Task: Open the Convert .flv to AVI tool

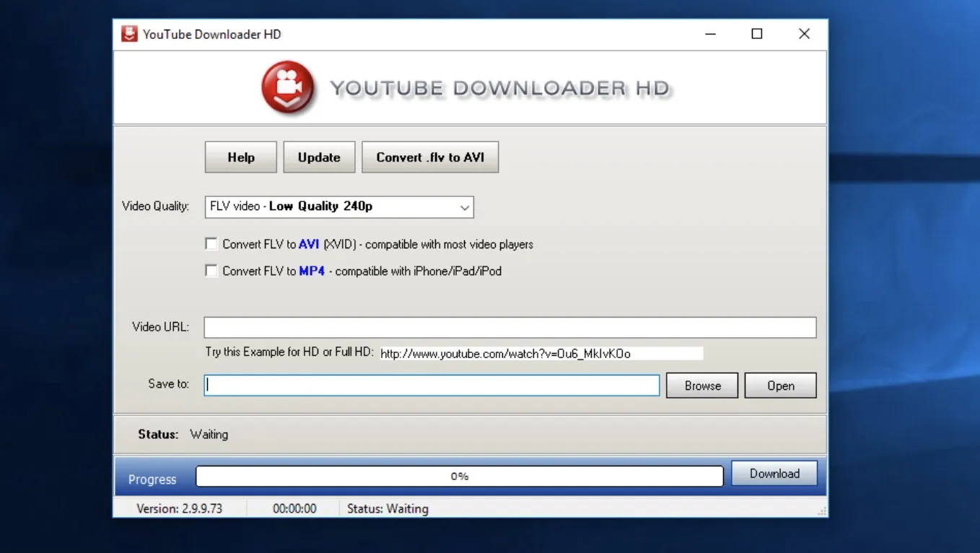Action: (x=430, y=157)
